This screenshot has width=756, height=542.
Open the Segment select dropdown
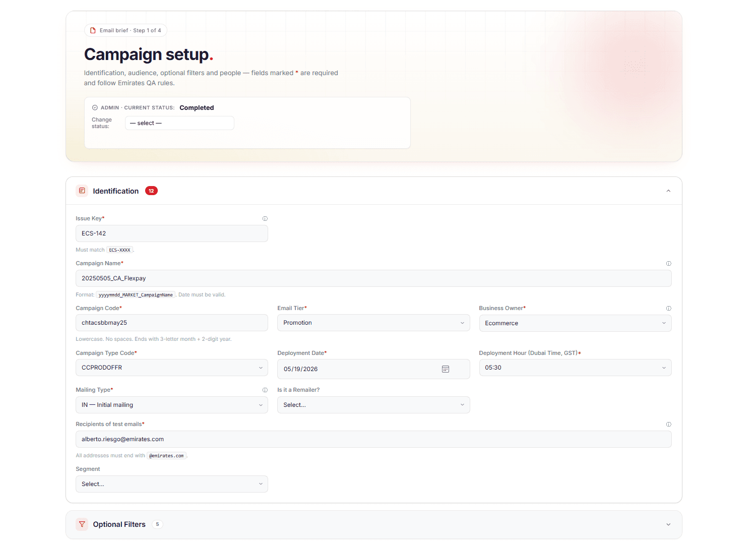(x=172, y=484)
